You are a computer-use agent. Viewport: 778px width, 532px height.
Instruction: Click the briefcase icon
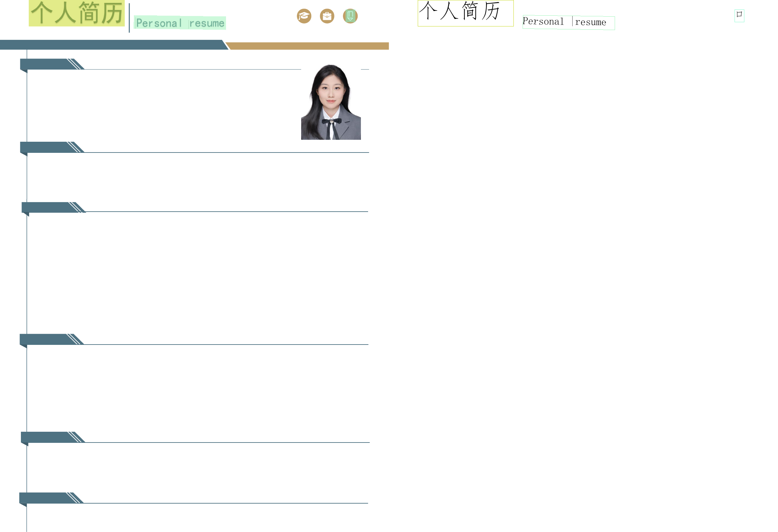327,16
